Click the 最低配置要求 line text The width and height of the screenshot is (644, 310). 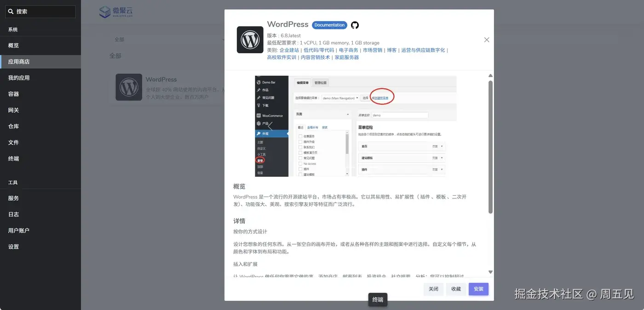click(x=323, y=43)
